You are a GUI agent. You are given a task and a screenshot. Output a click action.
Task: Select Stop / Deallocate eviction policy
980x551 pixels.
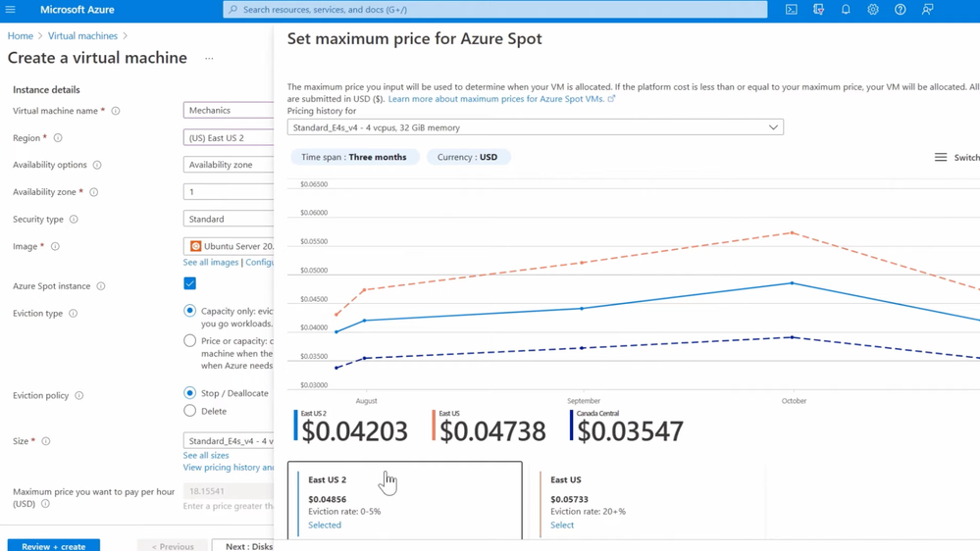click(x=190, y=393)
